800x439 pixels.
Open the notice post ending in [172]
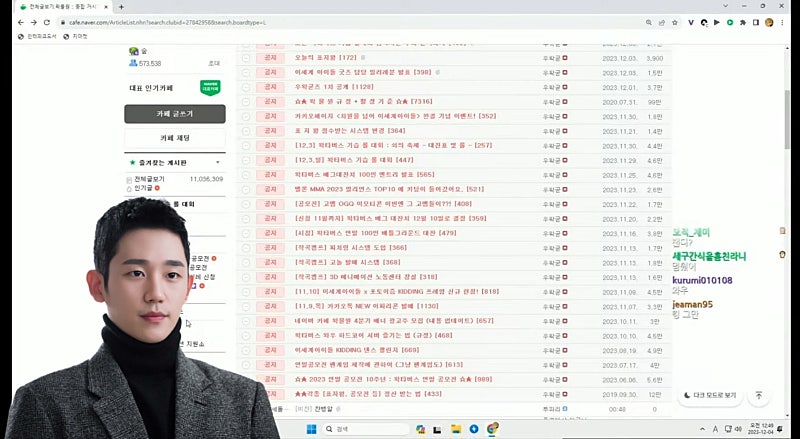pyautogui.click(x=326, y=58)
